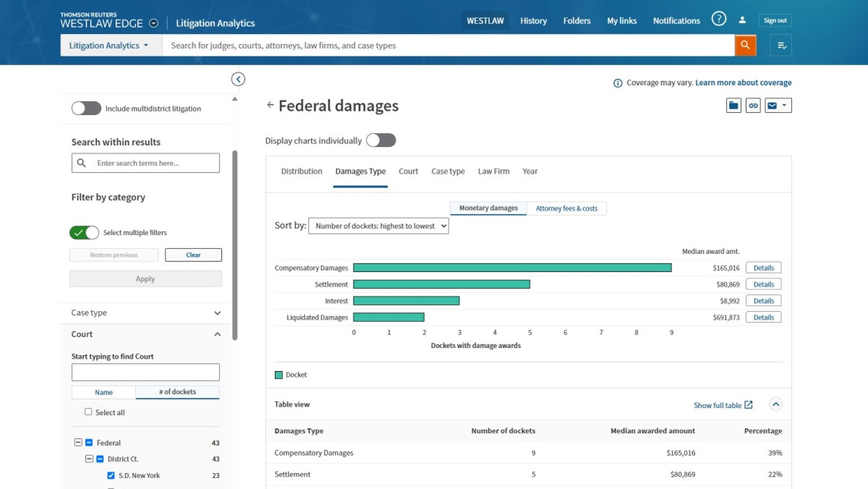Select the Attorney fees & costs tab

tap(566, 208)
